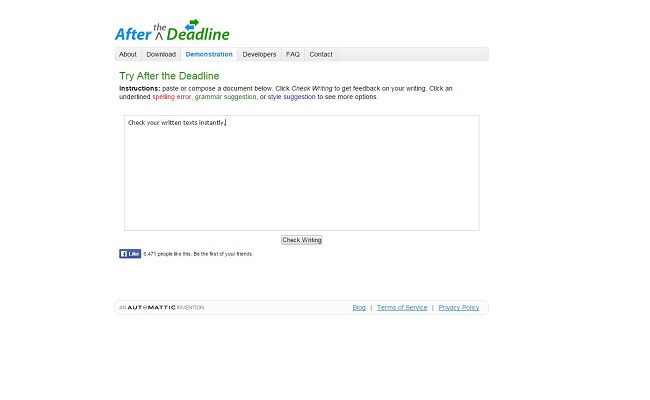
Task: Click the Try After the Deadline heading
Action: point(169,76)
